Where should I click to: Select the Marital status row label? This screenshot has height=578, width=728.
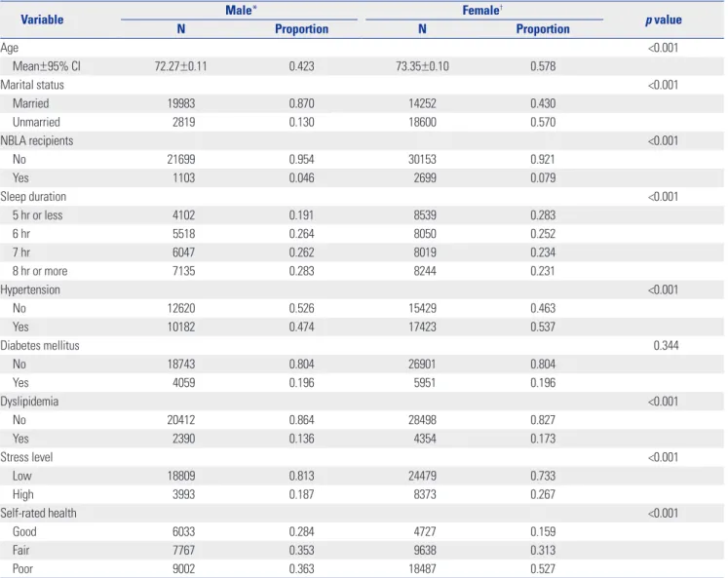pyautogui.click(x=32, y=85)
